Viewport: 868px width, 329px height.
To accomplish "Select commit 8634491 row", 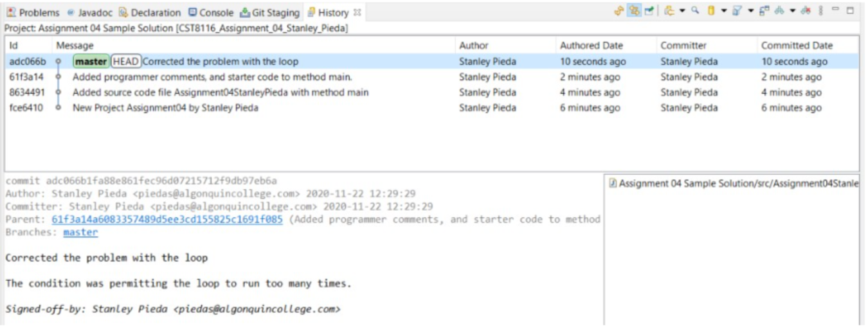I will [x=431, y=93].
